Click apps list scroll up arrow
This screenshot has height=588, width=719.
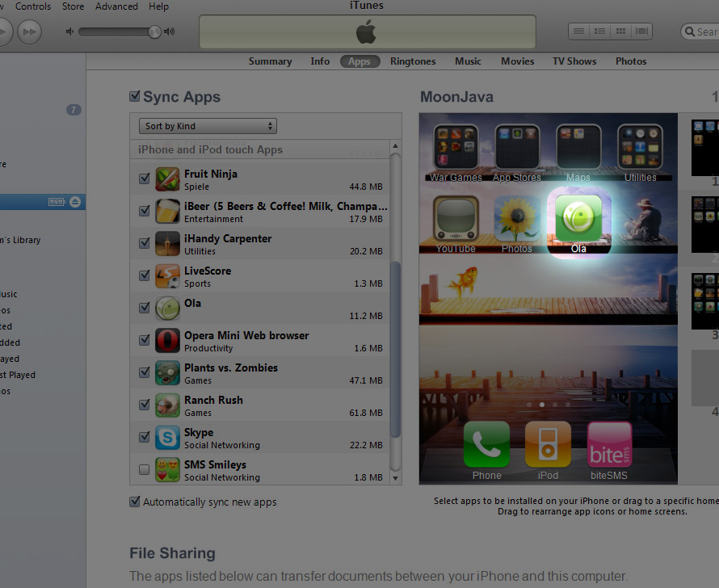click(x=395, y=145)
